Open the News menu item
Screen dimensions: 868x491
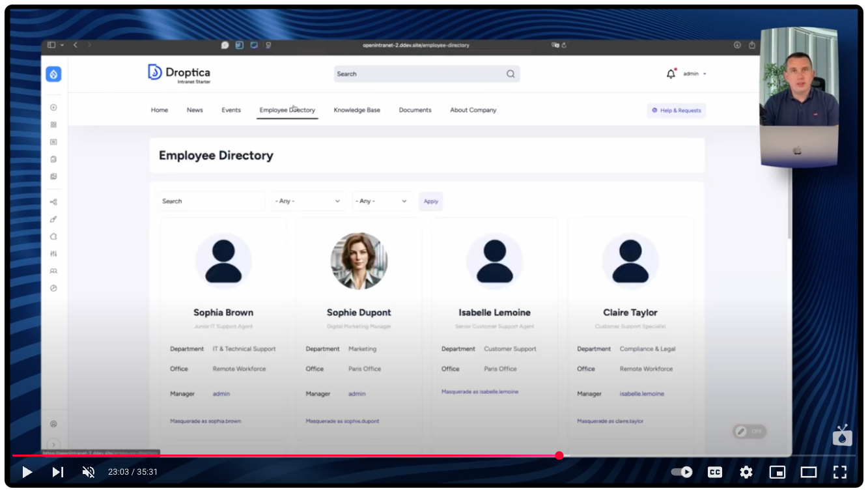195,110
